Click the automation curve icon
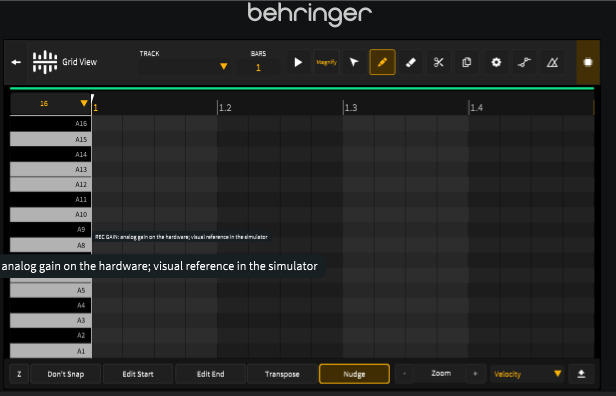The image size is (616, 396). tap(524, 62)
